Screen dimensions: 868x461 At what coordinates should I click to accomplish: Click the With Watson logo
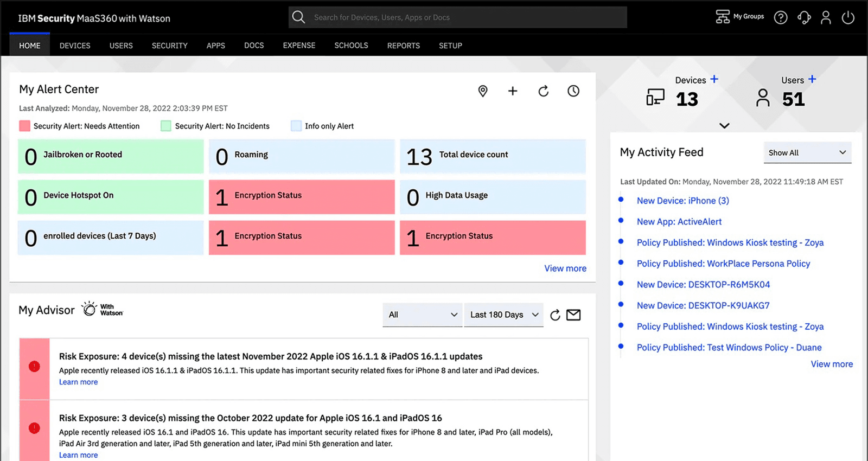102,309
